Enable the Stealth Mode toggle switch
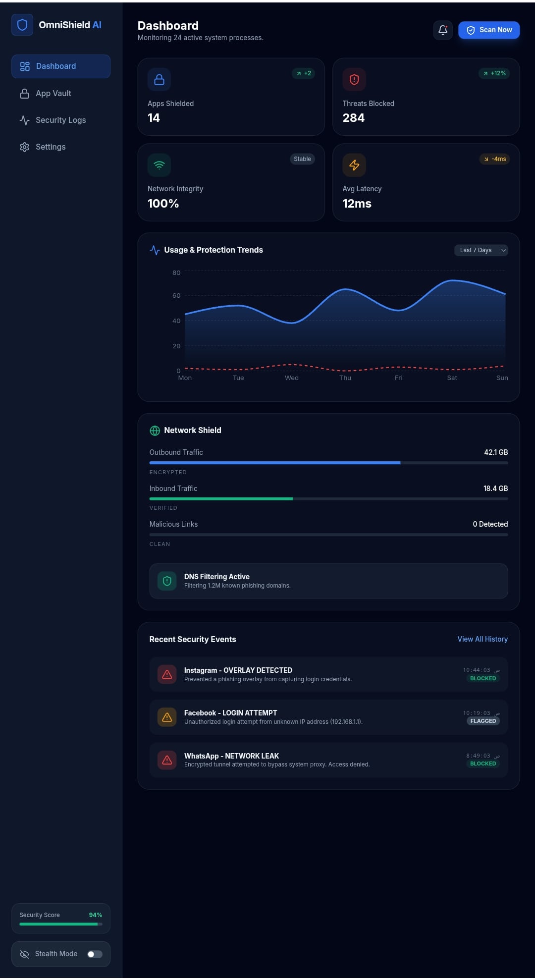535x980 pixels. [x=95, y=954]
